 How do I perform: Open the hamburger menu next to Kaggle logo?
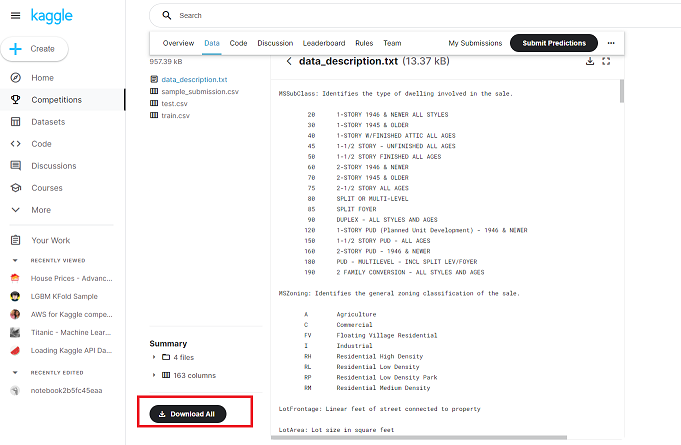tap(16, 16)
